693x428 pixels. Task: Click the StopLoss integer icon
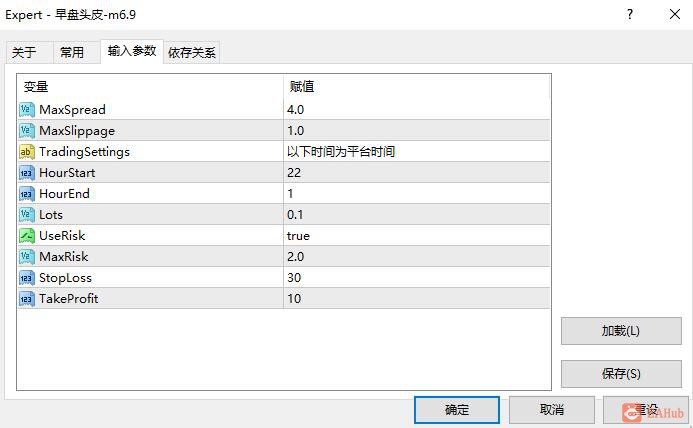[27, 278]
